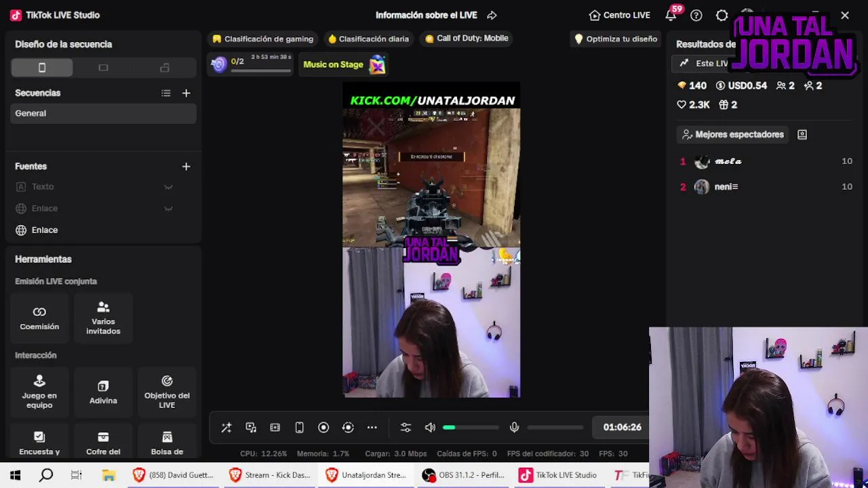Switch to Stream - Kick Dashboard taskbar tab
This screenshot has width=868, height=488.
tap(270, 475)
